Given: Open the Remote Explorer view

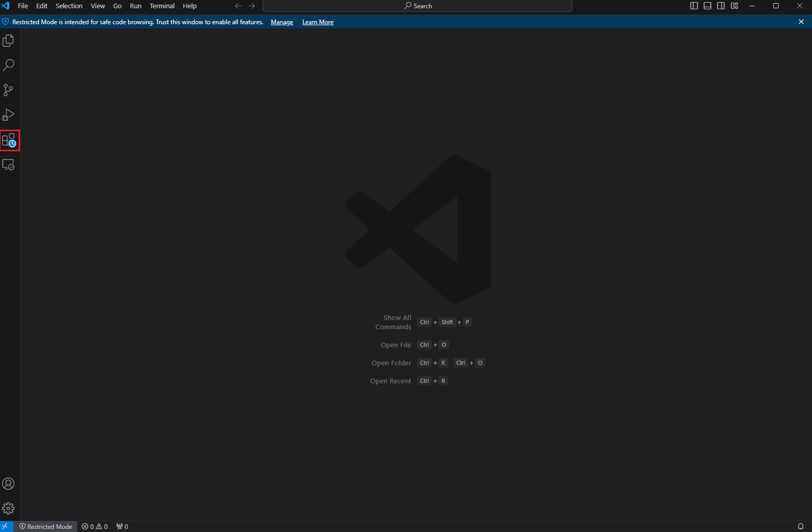Looking at the screenshot, I should pos(8,165).
